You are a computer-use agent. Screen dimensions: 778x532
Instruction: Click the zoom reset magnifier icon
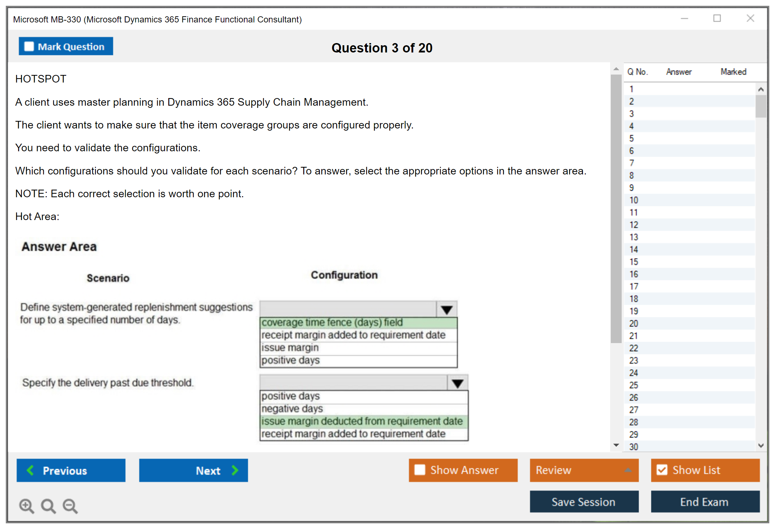[x=48, y=506]
